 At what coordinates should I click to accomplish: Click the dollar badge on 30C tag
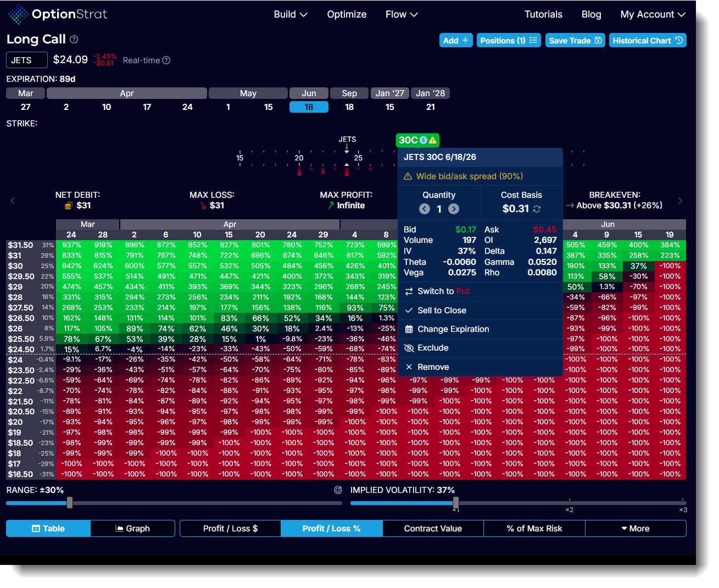point(423,140)
